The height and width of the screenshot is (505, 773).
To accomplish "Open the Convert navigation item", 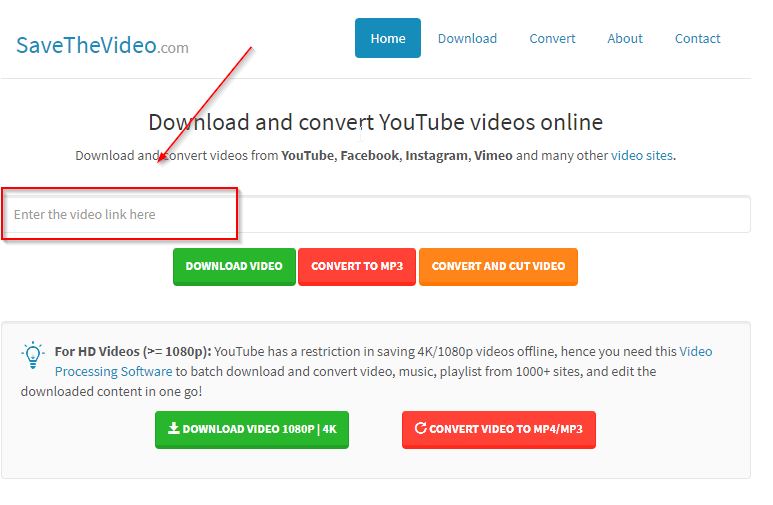I will [x=552, y=38].
